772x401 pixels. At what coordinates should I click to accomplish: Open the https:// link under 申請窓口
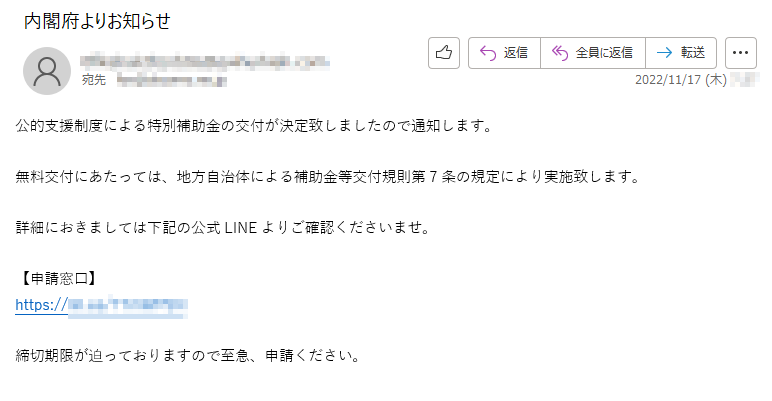(101, 305)
